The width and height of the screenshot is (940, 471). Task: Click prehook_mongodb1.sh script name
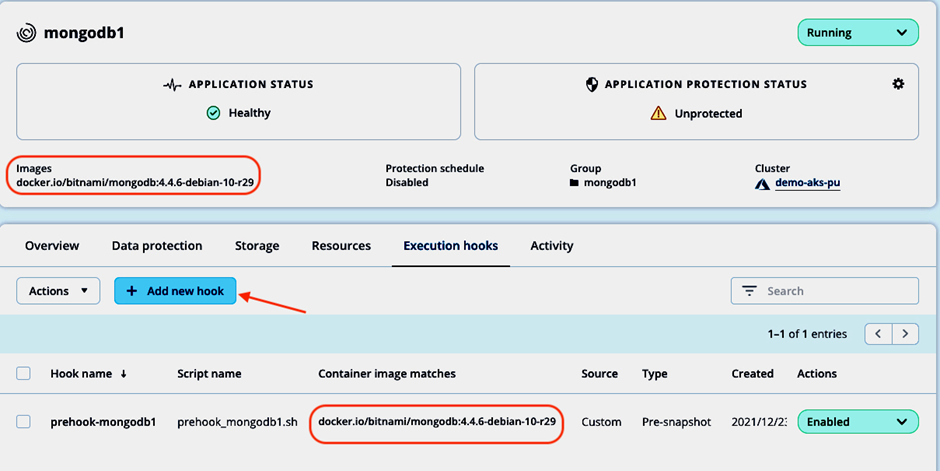237,422
